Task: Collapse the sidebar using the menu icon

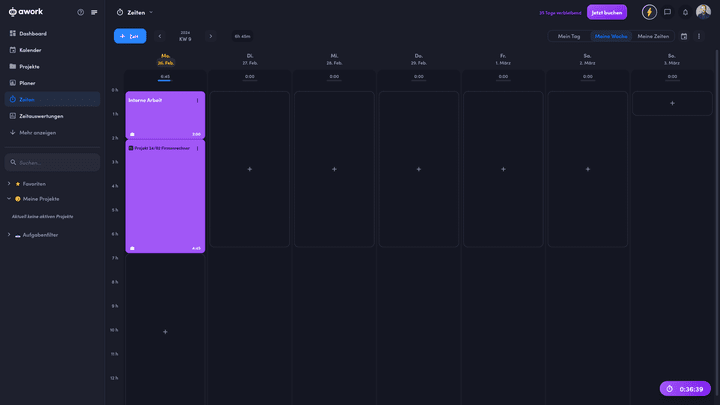Action: point(94,12)
